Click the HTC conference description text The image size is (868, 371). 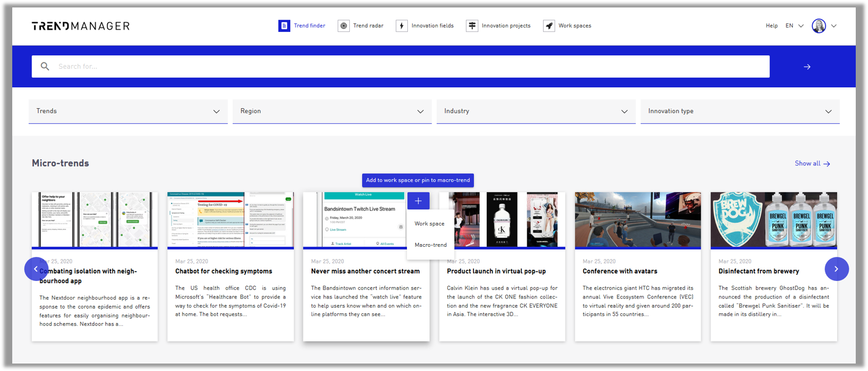coord(638,301)
